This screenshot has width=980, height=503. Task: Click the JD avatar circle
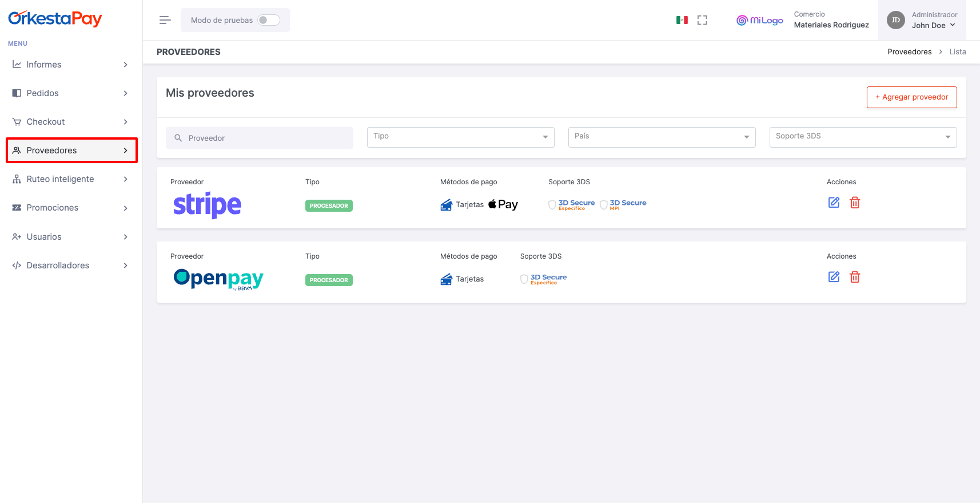[896, 20]
